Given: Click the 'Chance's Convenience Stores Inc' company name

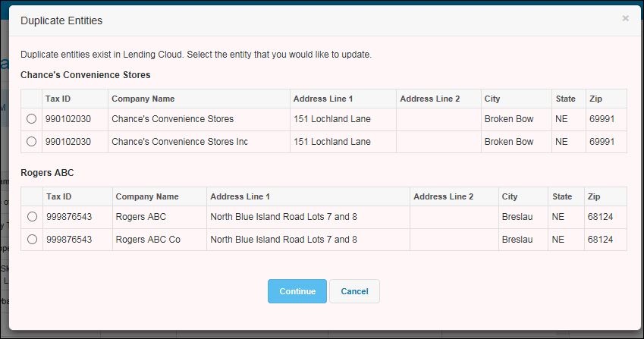Looking at the screenshot, I should pos(180,142).
